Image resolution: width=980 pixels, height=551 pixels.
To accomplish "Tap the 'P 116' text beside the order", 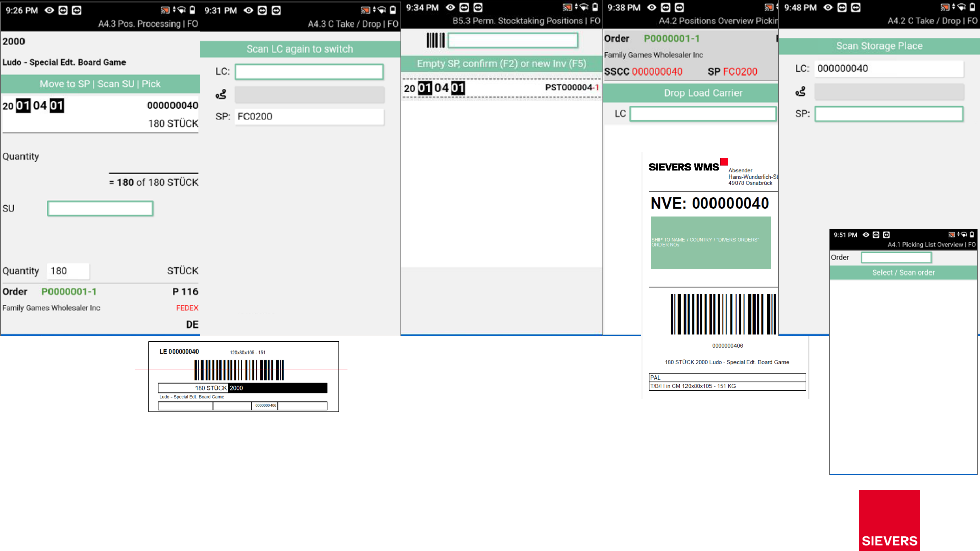I will pyautogui.click(x=185, y=292).
